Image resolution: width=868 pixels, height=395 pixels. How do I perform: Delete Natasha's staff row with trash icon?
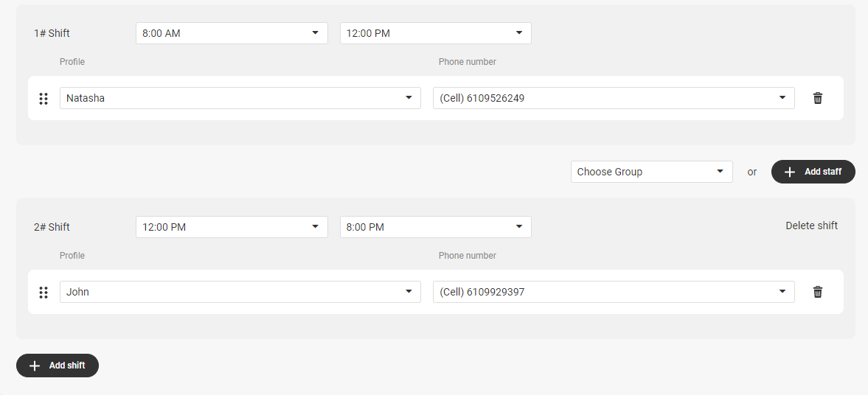coord(817,98)
